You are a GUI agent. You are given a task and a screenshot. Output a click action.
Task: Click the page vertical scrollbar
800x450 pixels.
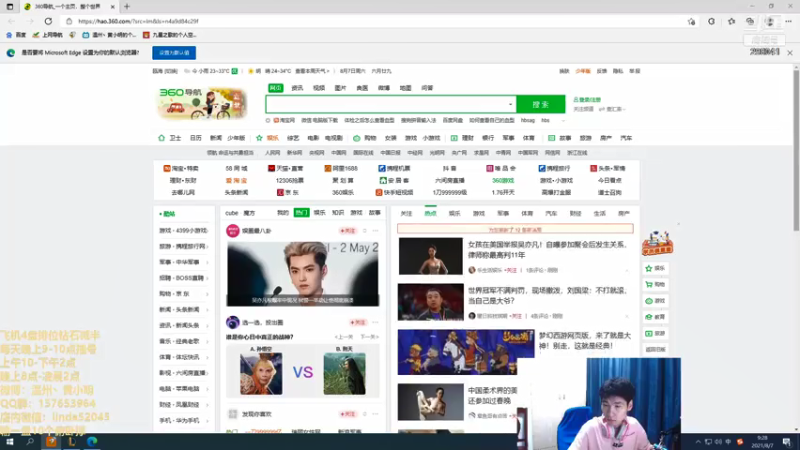click(795, 151)
